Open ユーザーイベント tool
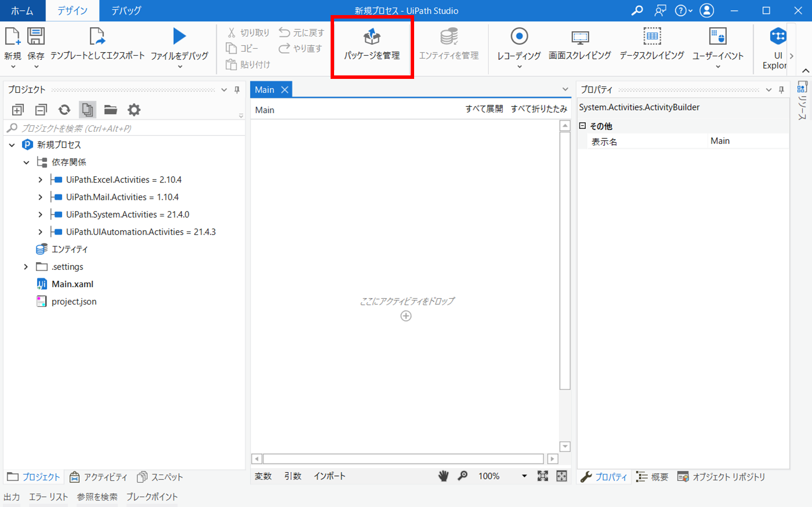 718,37
